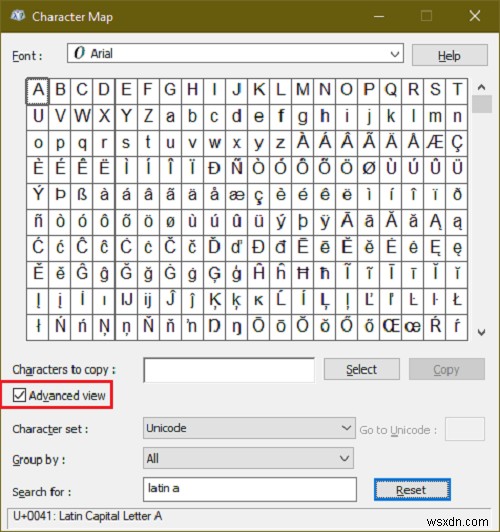Select the Ŋ capital Eng character

pyautogui.click(x=214, y=327)
